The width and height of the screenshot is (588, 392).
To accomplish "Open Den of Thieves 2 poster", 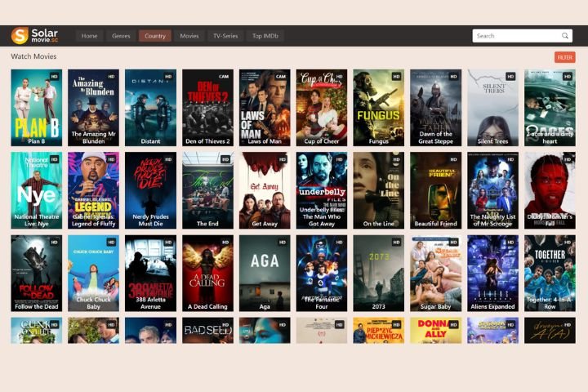I will [x=207, y=108].
